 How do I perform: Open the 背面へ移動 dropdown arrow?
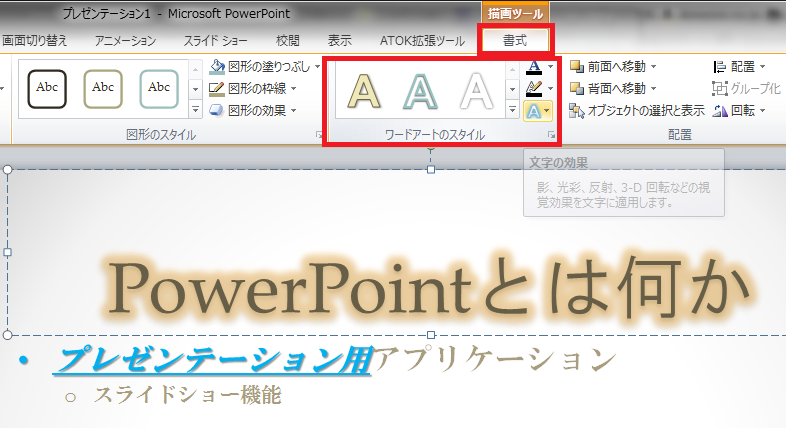pos(654,89)
